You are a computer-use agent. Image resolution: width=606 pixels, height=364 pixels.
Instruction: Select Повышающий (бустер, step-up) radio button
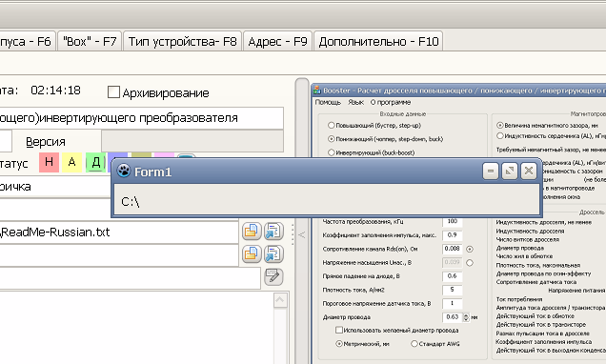point(331,125)
